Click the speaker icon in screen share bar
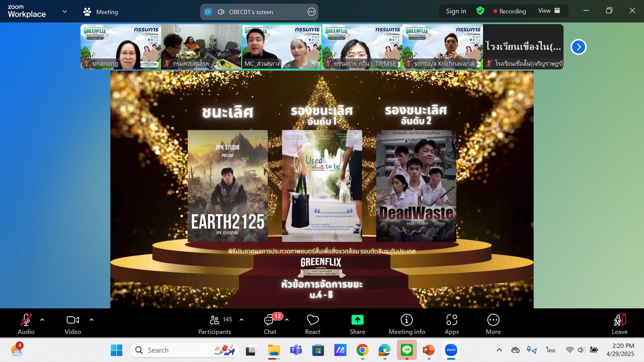This screenshot has height=362, width=644. click(x=221, y=12)
